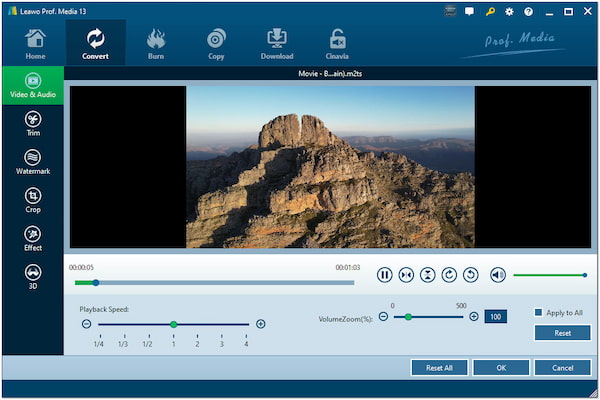Rotate video 90 degrees clockwise
The image size is (600, 400).
click(449, 275)
